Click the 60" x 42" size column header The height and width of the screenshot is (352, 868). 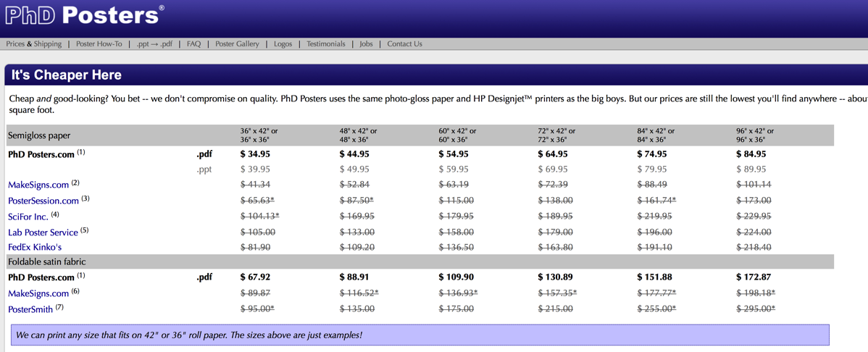tap(457, 135)
